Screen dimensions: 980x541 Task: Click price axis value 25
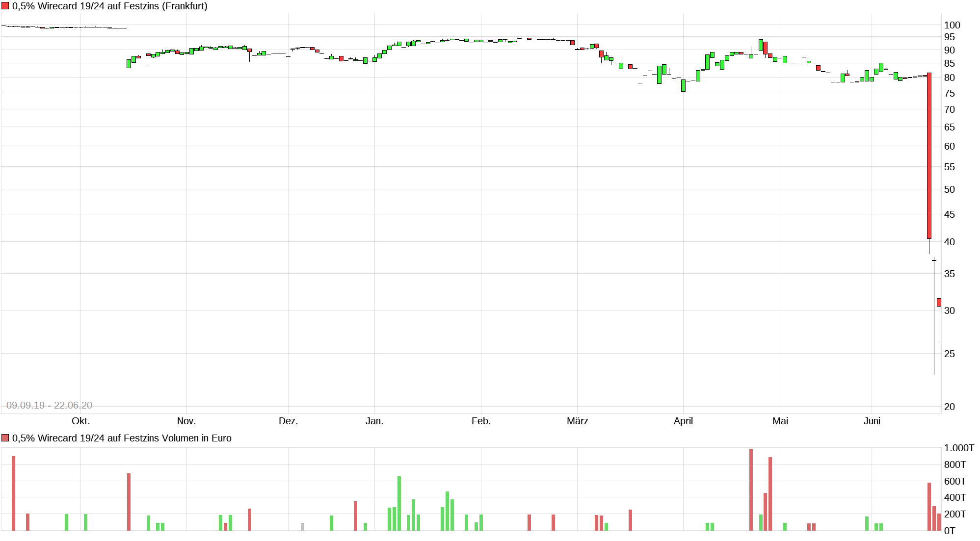(950, 354)
